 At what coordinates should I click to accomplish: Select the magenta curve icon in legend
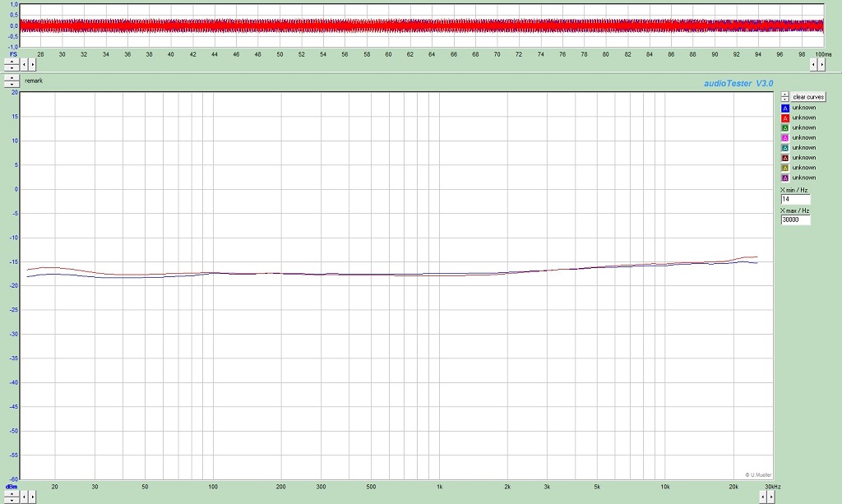pyautogui.click(x=785, y=137)
